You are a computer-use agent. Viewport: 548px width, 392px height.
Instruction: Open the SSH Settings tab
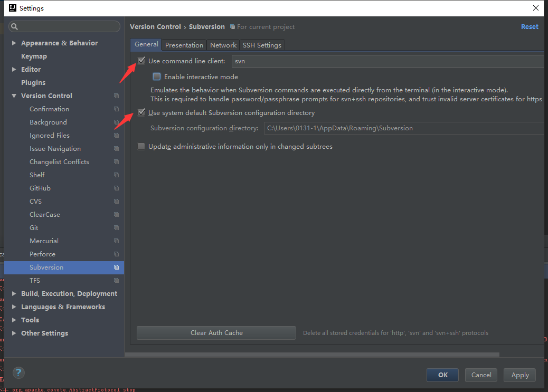[x=262, y=45]
